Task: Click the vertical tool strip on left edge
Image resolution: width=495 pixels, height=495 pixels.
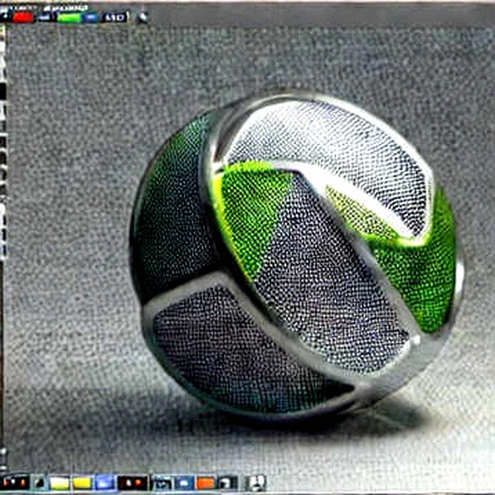Action: pyautogui.click(x=3, y=143)
